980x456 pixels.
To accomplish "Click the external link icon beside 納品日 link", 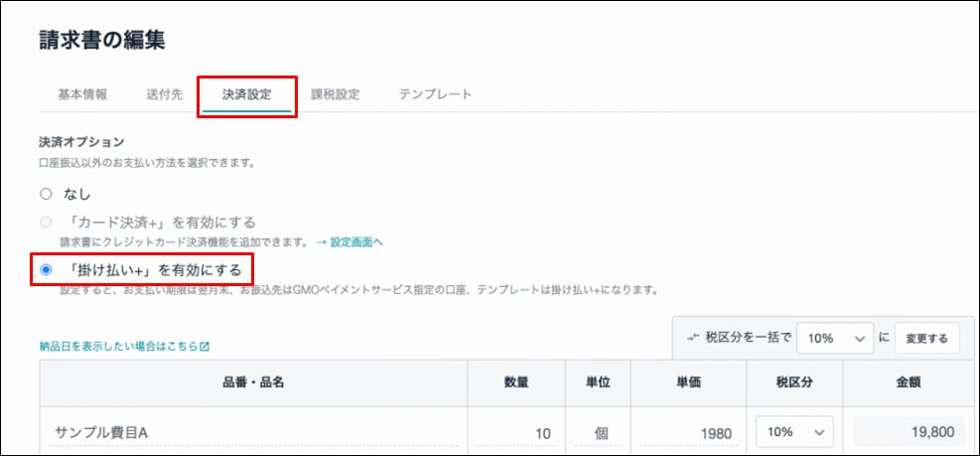I will tap(205, 347).
